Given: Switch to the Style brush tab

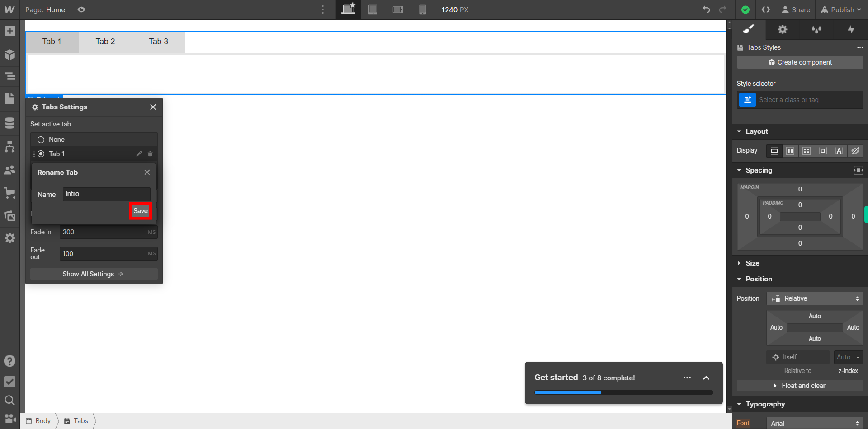Looking at the screenshot, I should tap(749, 29).
